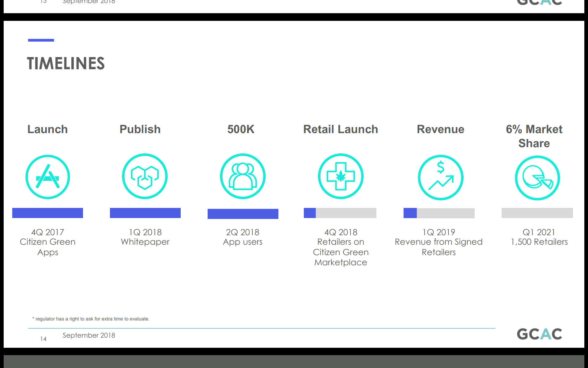The width and height of the screenshot is (588, 368).
Task: Click the dollar growth Revenue icon
Action: 441,177
